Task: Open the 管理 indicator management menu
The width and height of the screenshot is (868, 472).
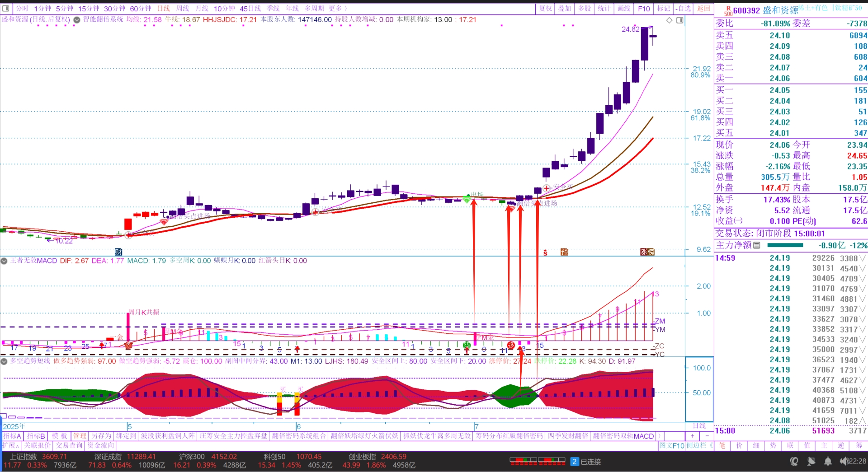Action: click(80, 436)
